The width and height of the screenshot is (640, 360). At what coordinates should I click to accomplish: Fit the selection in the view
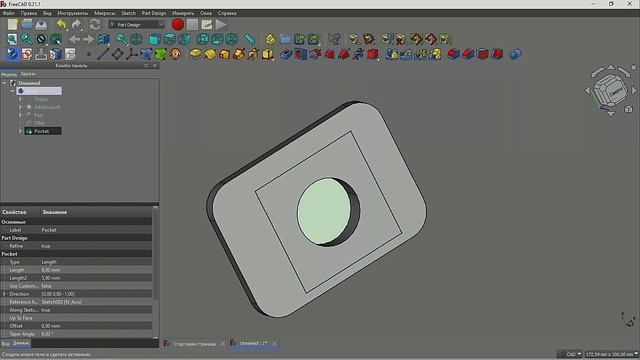coord(27,39)
